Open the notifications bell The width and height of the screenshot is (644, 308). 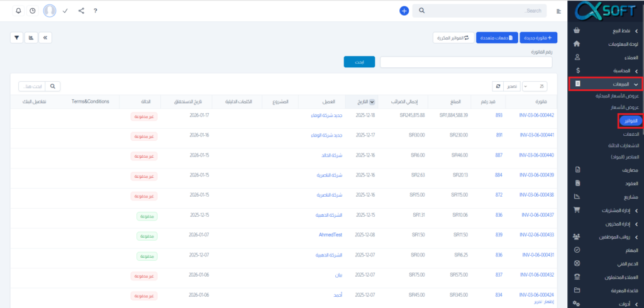point(18,11)
